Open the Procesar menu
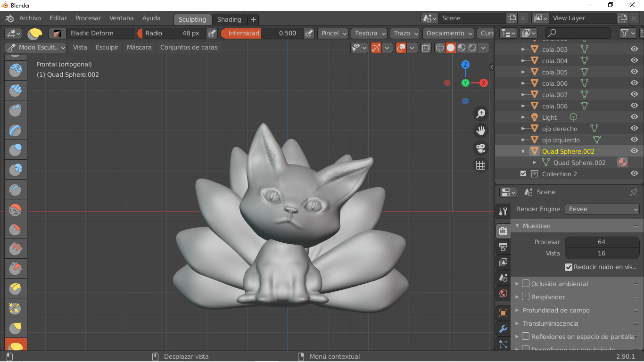 (88, 18)
